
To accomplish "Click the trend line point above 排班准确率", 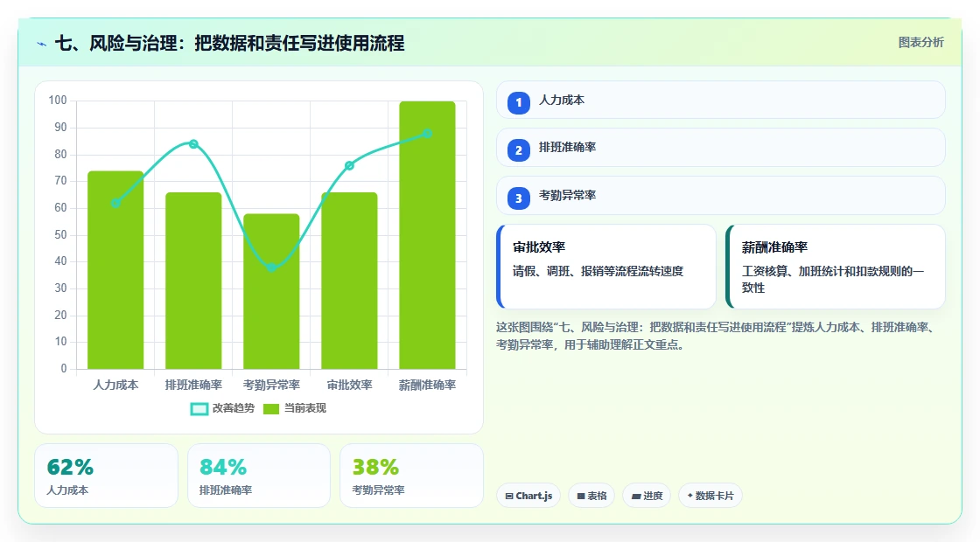I will pos(193,144).
